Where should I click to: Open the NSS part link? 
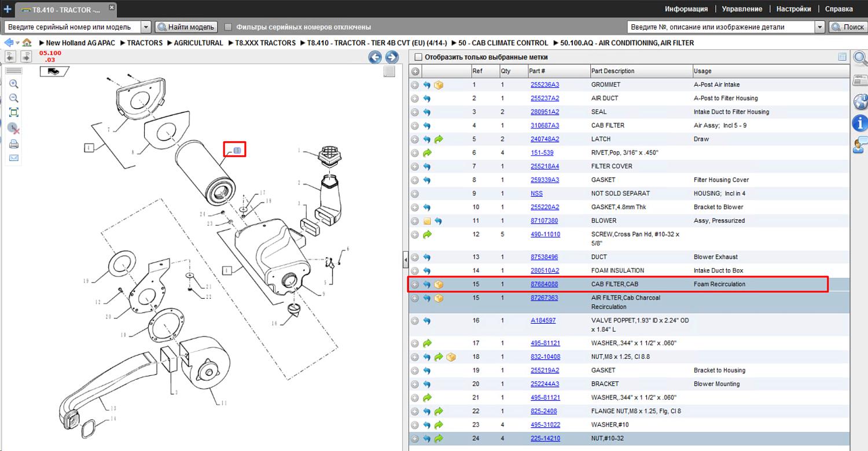536,194
